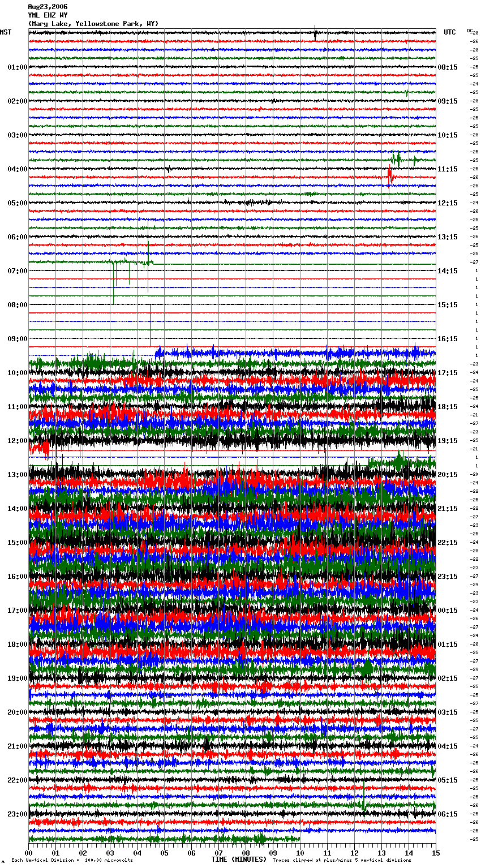Click minute tick label '08' on bottom axis
This screenshot has width=481, height=868.
pyautogui.click(x=246, y=853)
